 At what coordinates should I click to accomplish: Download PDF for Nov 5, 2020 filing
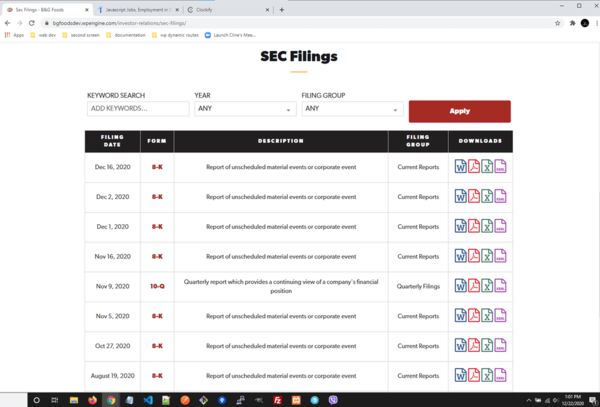click(x=474, y=316)
